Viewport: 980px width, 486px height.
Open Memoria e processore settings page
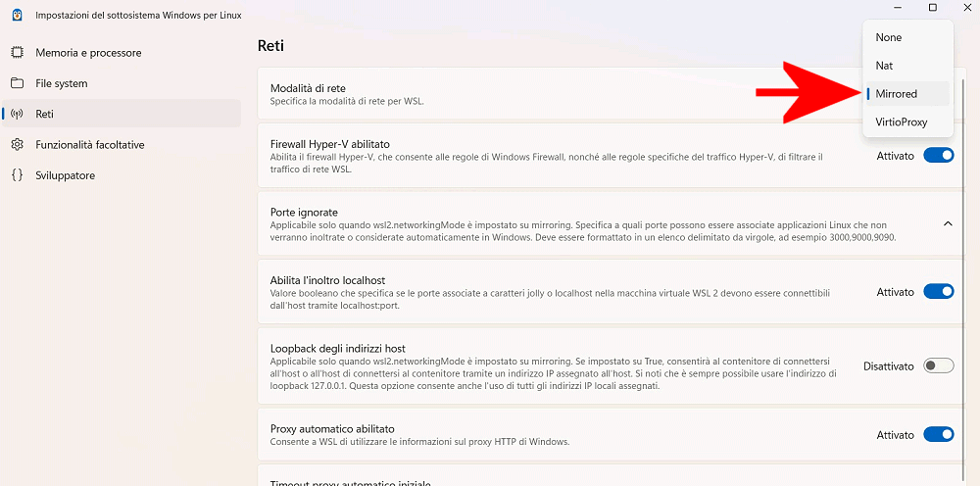[x=88, y=52]
